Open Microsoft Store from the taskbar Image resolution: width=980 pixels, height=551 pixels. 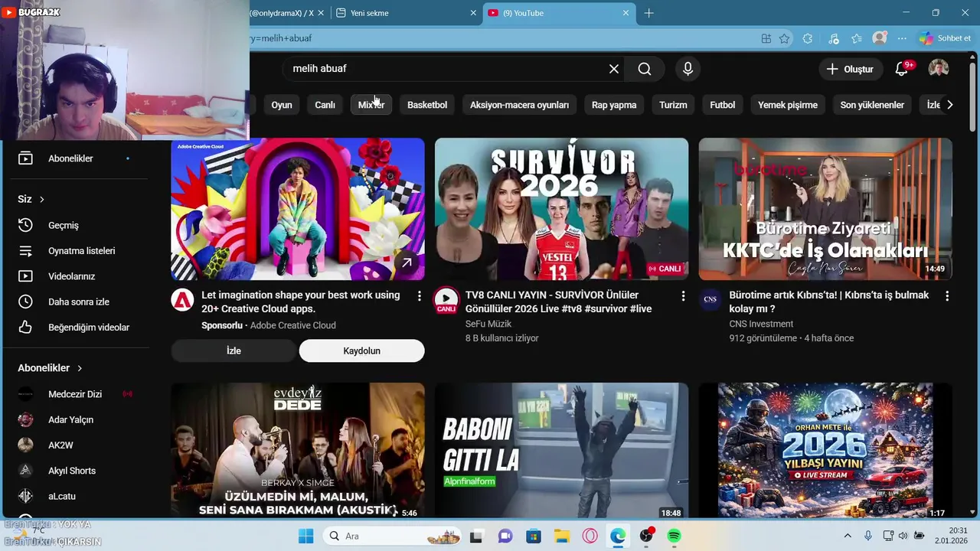tap(534, 536)
